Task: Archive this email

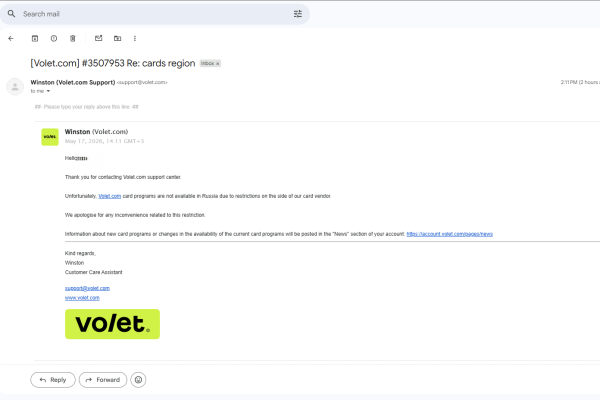Action: pyautogui.click(x=35, y=38)
